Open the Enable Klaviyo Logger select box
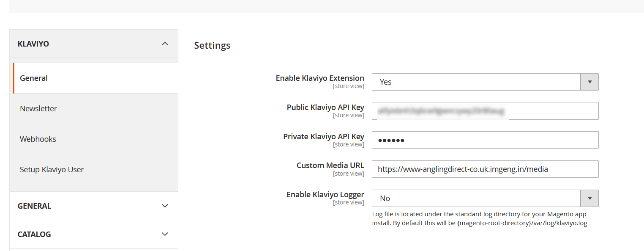The image size is (644, 251). point(485,198)
